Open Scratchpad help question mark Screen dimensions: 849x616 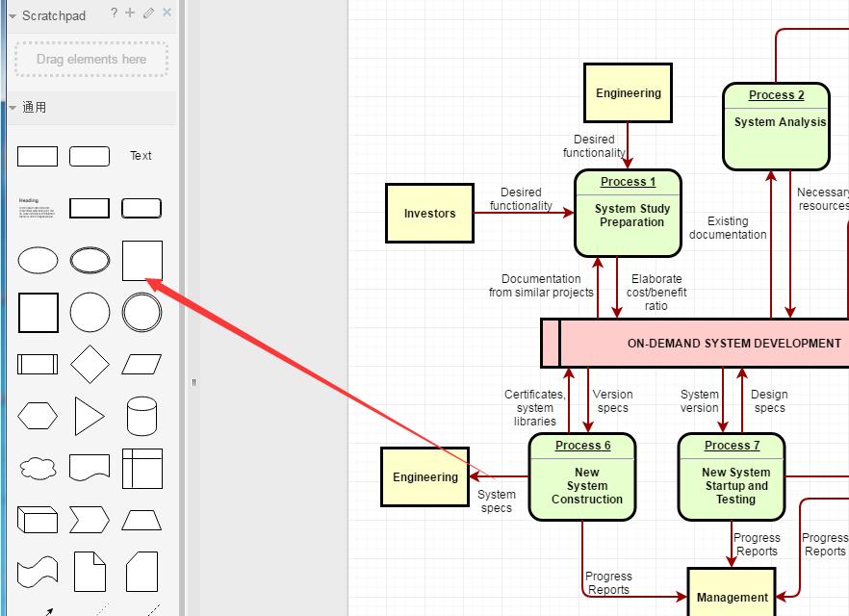click(x=114, y=13)
